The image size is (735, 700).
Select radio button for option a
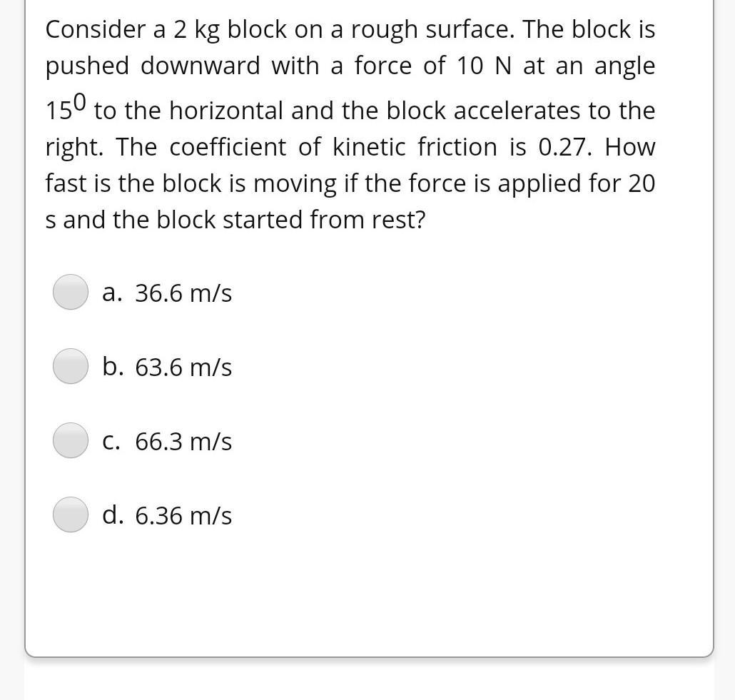71,293
